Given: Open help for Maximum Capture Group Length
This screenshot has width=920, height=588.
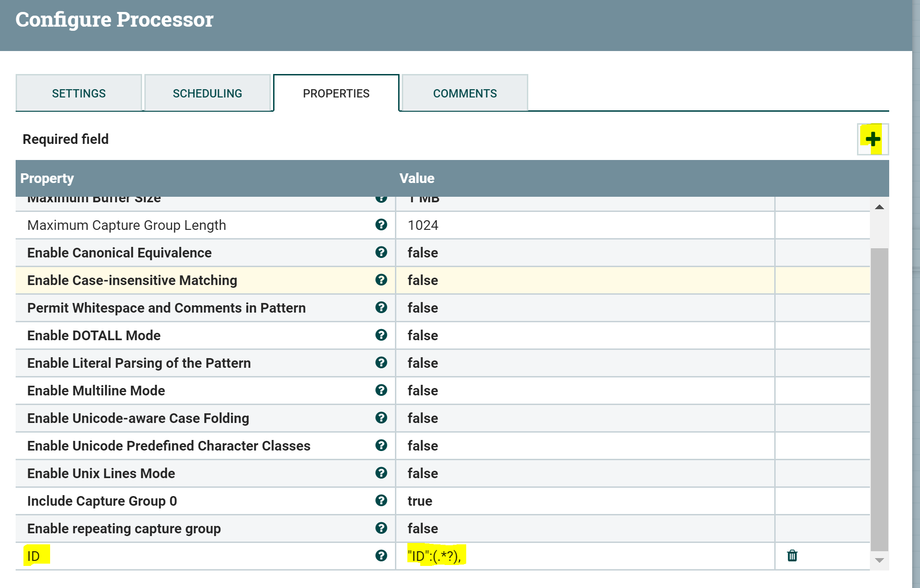Looking at the screenshot, I should click(381, 225).
